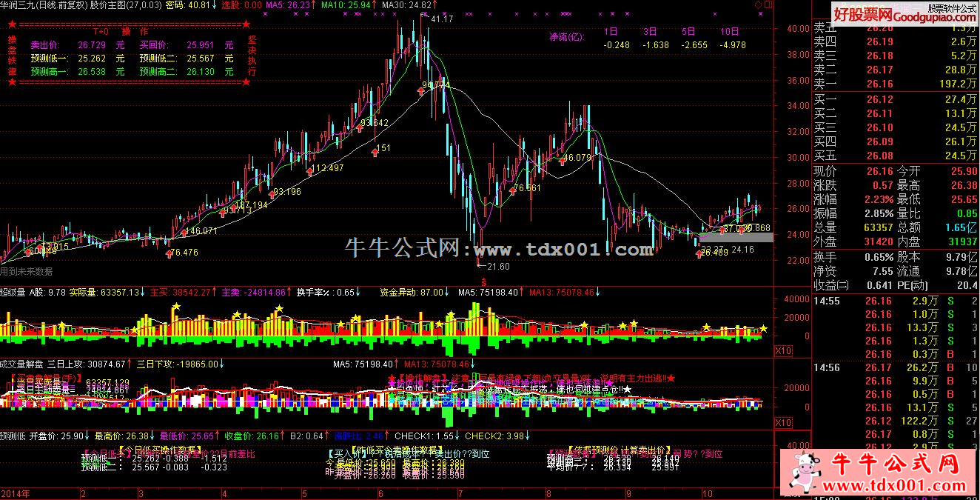Jump to the month 2 marker on the time axis

coord(84,493)
